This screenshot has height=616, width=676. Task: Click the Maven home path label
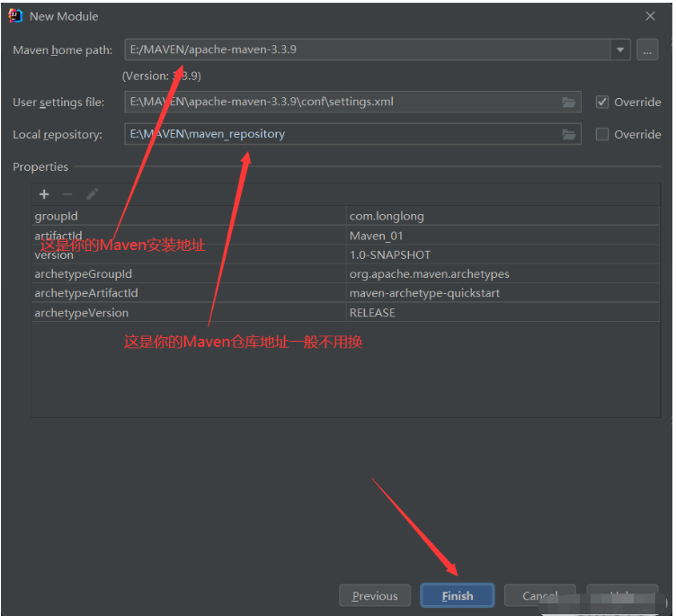(x=63, y=50)
